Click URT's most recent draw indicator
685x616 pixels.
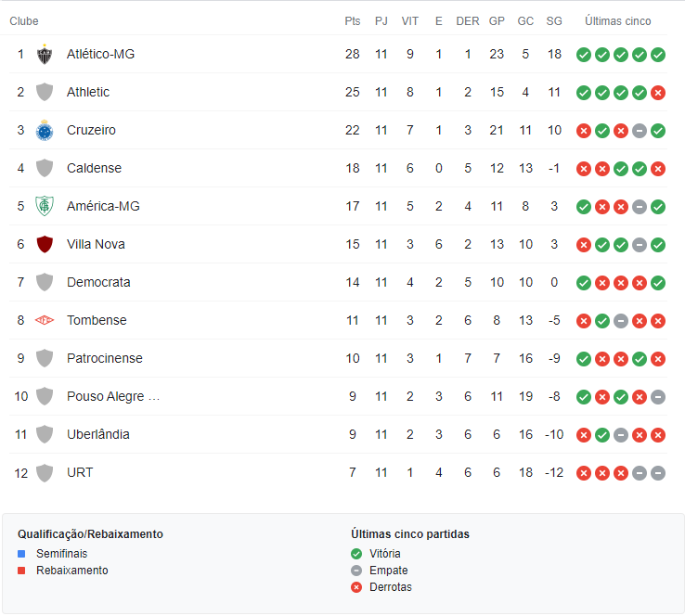(x=658, y=473)
